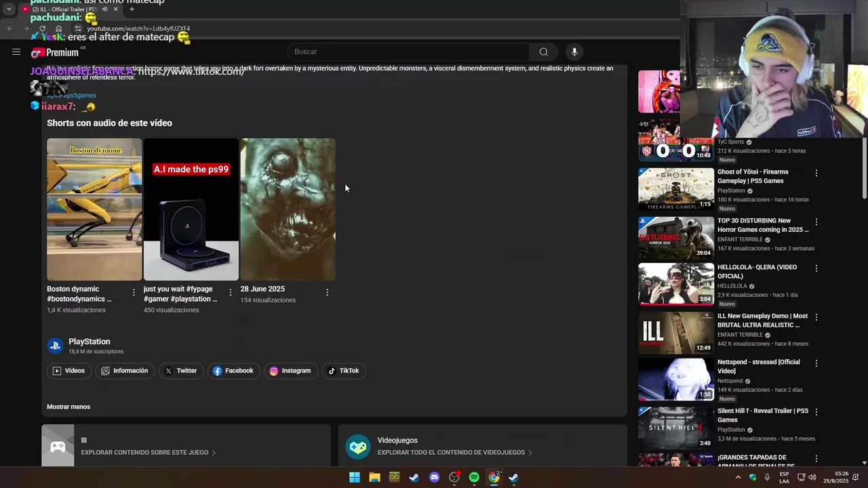Screen dimensions: 868x488
Task: Open OBS Studio from taskbar
Action: coord(454,477)
